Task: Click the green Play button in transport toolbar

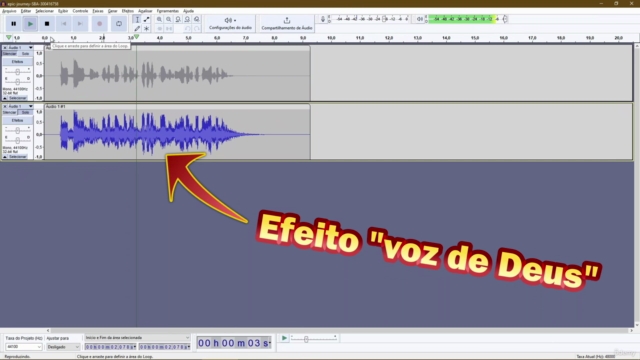Action: coord(30,24)
